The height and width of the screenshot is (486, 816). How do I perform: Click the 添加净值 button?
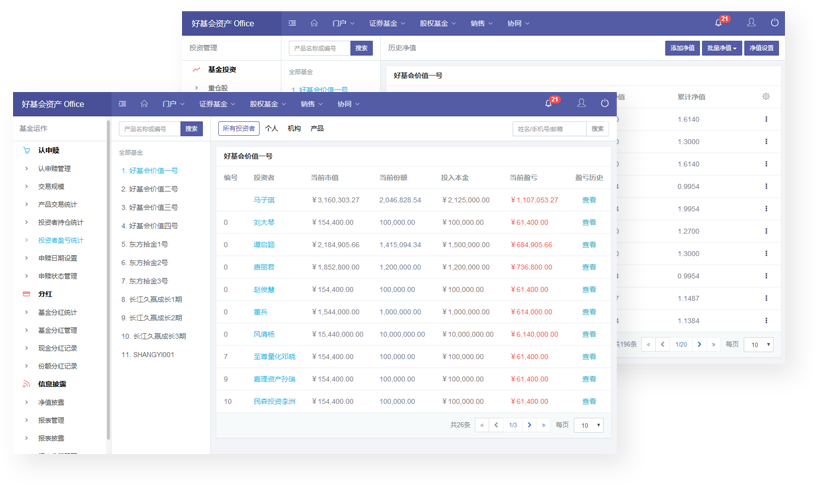[x=682, y=48]
